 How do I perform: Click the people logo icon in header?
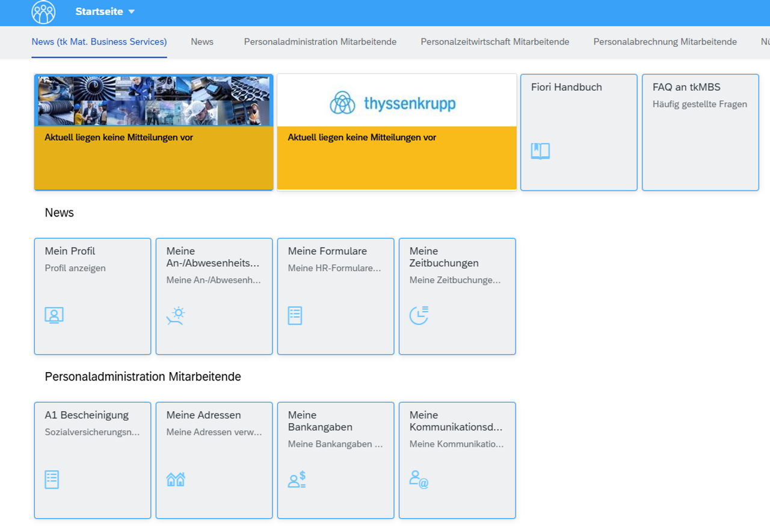click(x=43, y=12)
